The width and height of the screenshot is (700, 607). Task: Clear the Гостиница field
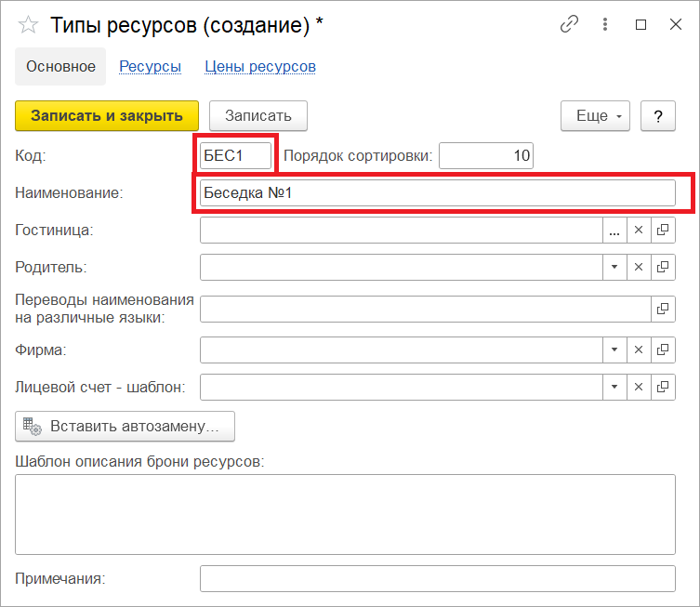639,231
